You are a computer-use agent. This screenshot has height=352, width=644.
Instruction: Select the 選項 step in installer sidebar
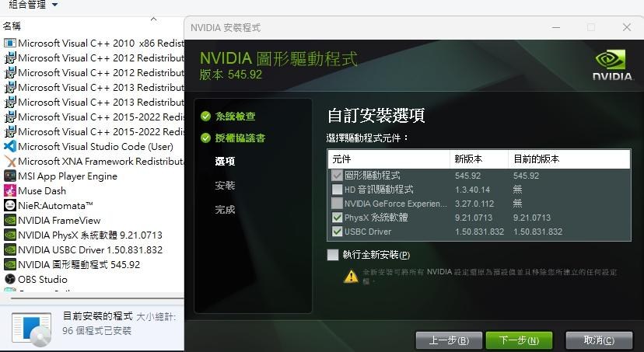225,161
